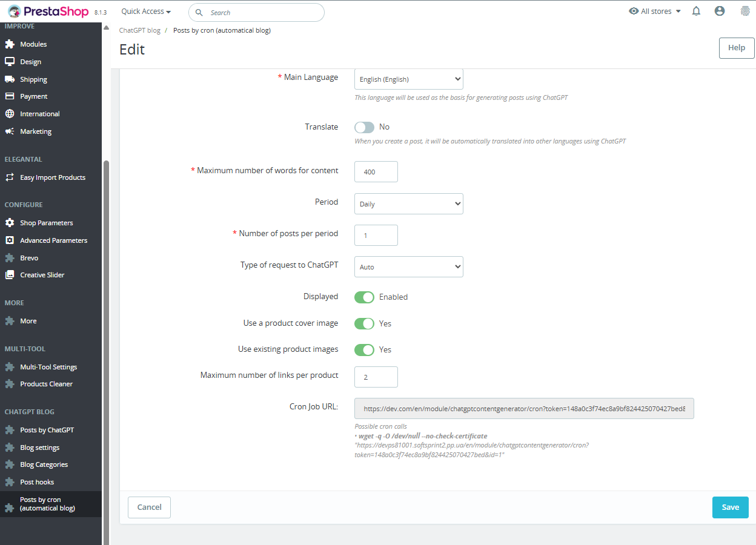Click the Cron Job URL field
The width and height of the screenshot is (756, 545).
tap(524, 408)
